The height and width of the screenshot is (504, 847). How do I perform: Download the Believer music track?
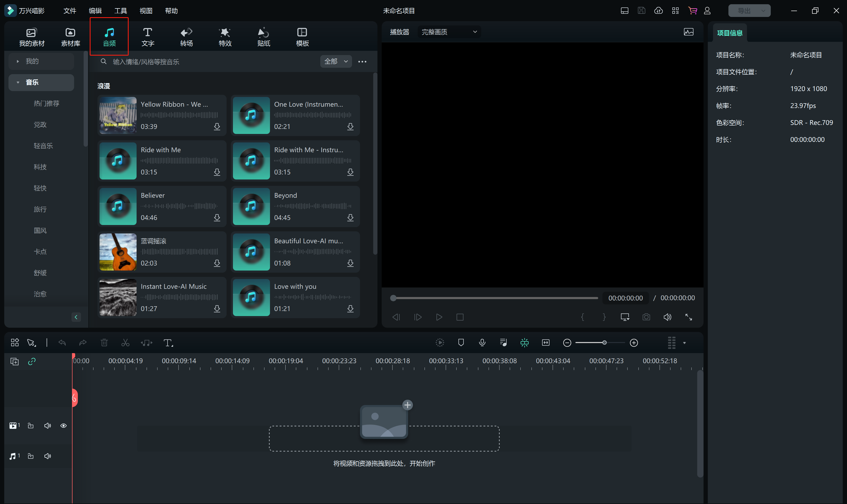coord(217,217)
